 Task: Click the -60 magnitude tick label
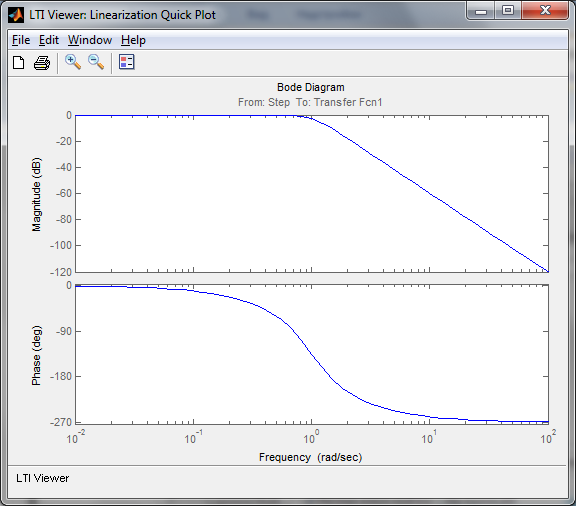64,193
